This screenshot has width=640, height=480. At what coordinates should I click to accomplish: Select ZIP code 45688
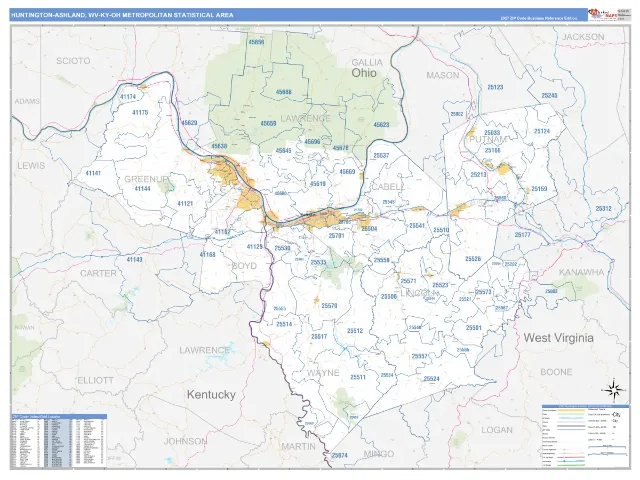coord(283,92)
